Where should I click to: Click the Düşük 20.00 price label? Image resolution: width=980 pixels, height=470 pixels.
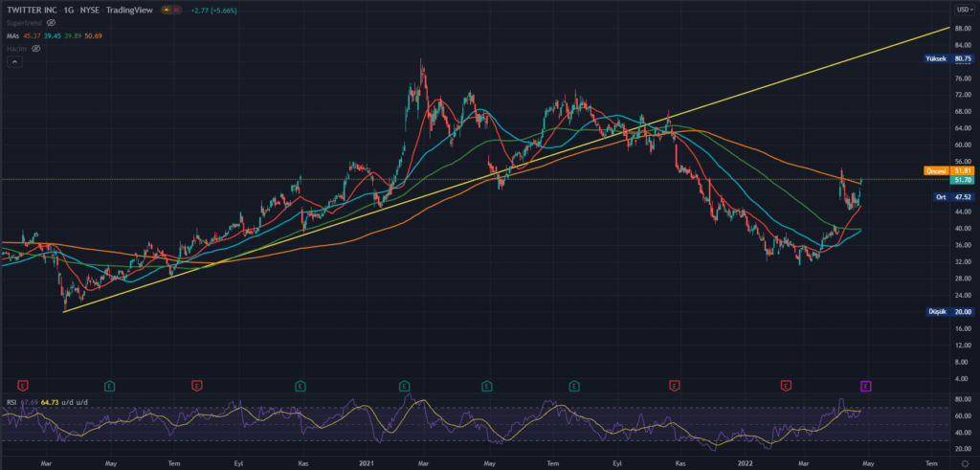[x=950, y=312]
